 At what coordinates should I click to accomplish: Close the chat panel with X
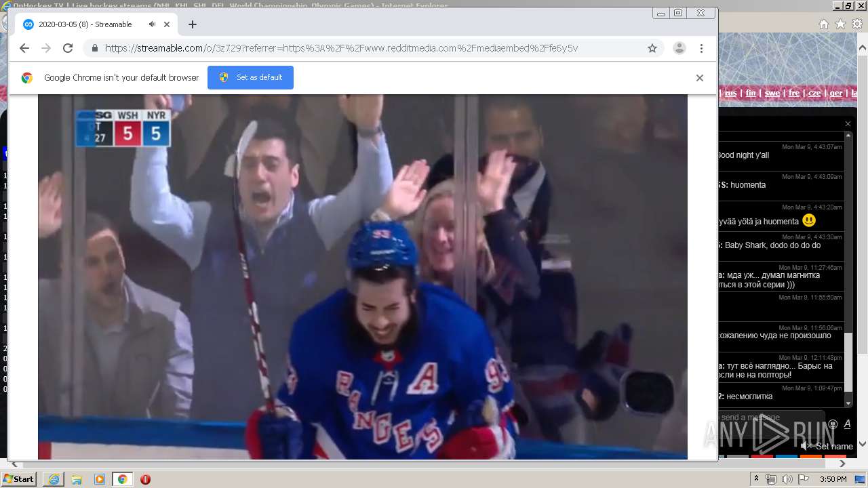(848, 123)
